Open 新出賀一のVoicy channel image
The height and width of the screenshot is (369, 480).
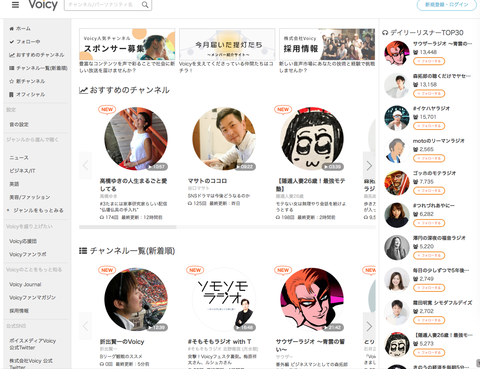click(136, 299)
